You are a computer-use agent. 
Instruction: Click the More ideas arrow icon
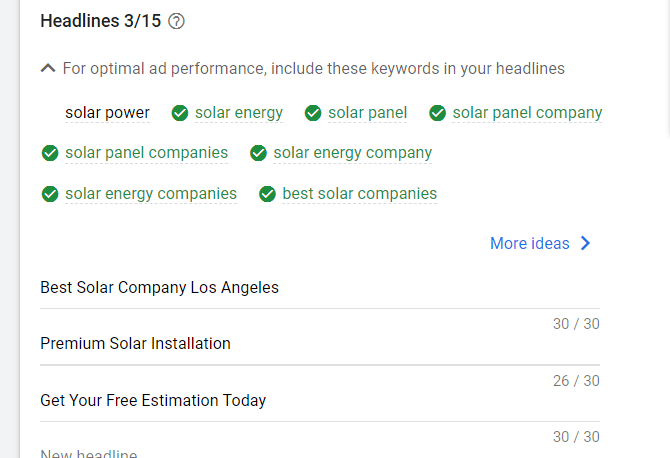[x=586, y=243]
